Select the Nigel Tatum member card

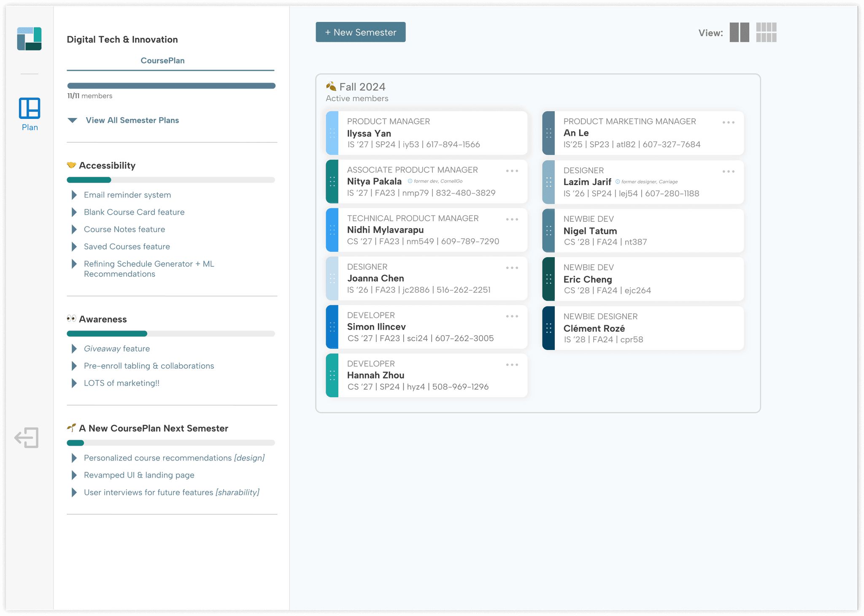pyautogui.click(x=643, y=231)
